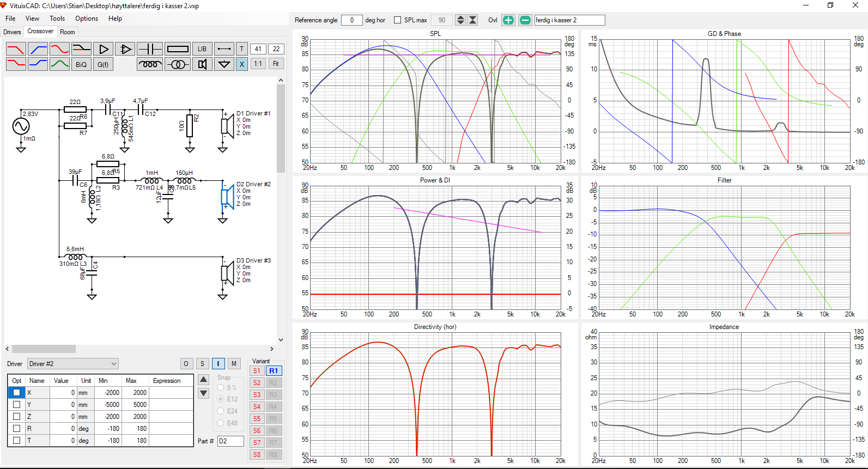Add overlay with green plus button

tap(508, 20)
